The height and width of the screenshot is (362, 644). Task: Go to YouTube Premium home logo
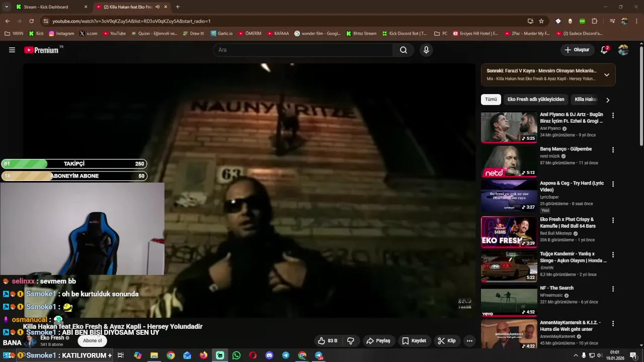tap(43, 50)
